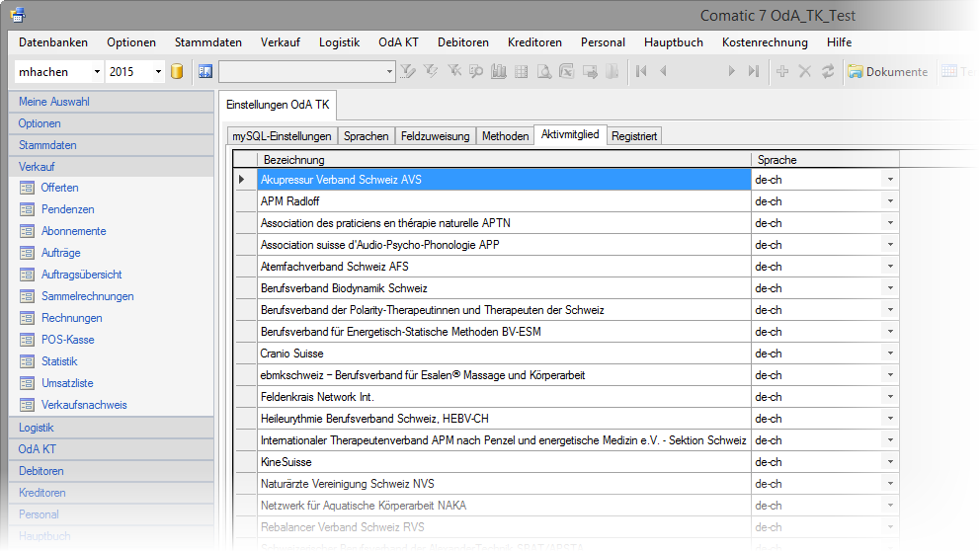Open the user dropdown showing mhachen
The height and width of the screenshot is (552, 980).
click(97, 71)
